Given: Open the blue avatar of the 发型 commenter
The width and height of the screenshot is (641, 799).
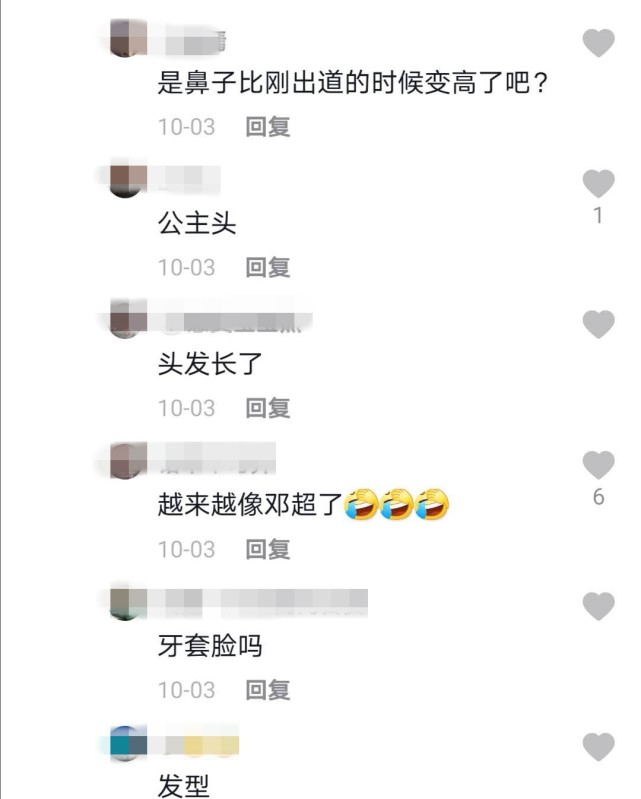Looking at the screenshot, I should pyautogui.click(x=128, y=743).
